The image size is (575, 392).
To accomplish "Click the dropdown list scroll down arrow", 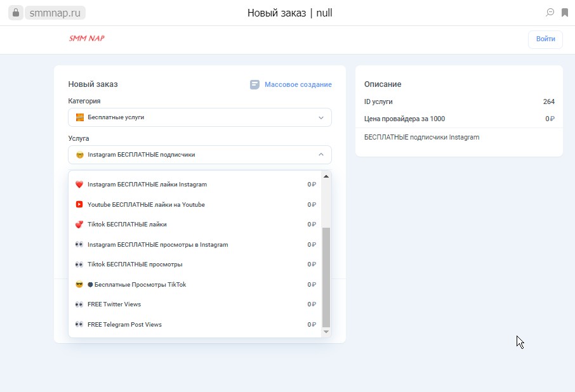I will (326, 332).
